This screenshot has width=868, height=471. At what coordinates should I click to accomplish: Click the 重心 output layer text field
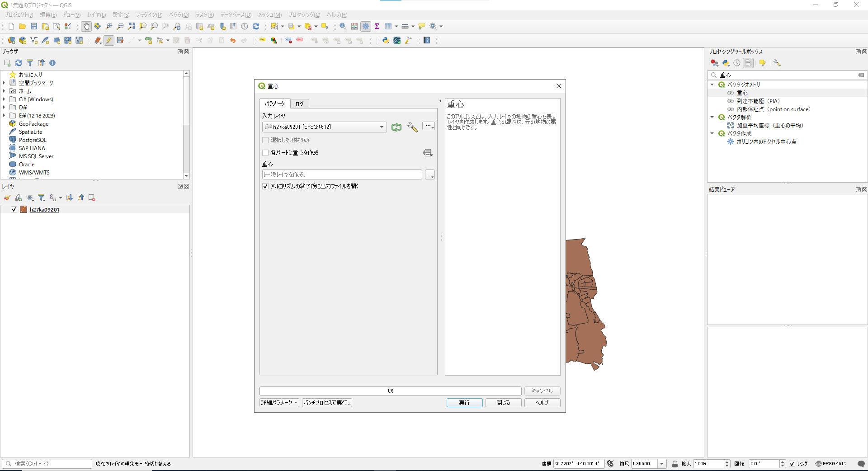tap(342, 174)
